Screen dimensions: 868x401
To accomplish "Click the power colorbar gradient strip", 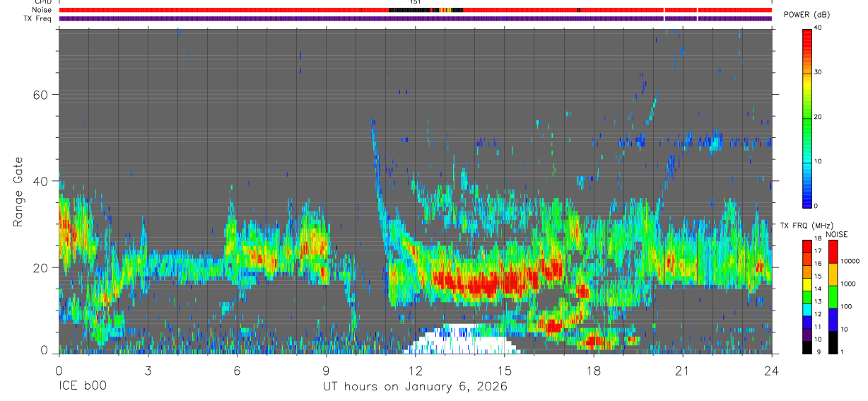I will coord(807,117).
